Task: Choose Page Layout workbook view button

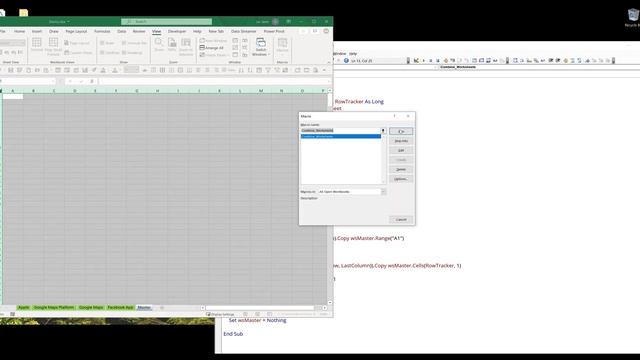Action: (x=77, y=43)
